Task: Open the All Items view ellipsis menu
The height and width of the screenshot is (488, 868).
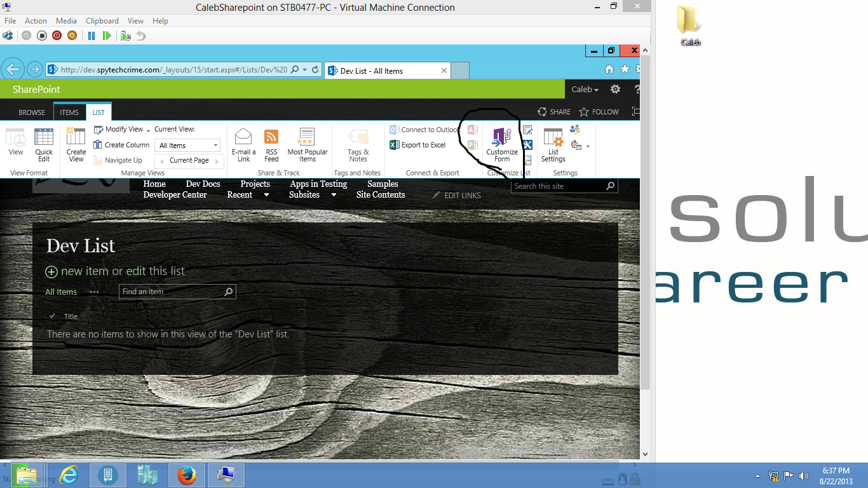Action: click(x=94, y=292)
